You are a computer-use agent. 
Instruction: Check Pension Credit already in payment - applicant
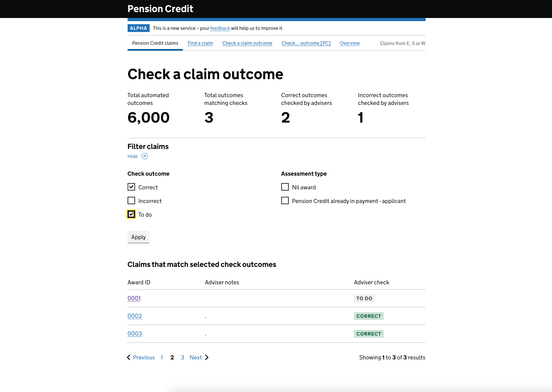click(x=285, y=201)
